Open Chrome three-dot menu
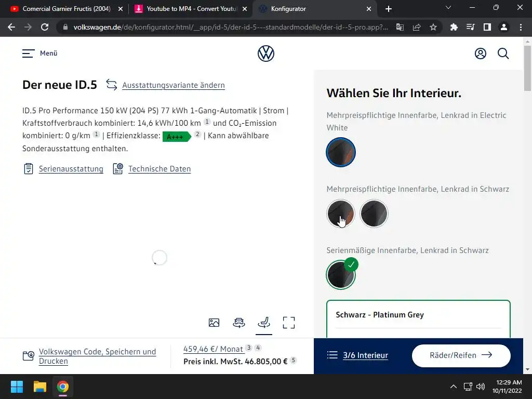This screenshot has width=532, height=399. pyautogui.click(x=521, y=27)
